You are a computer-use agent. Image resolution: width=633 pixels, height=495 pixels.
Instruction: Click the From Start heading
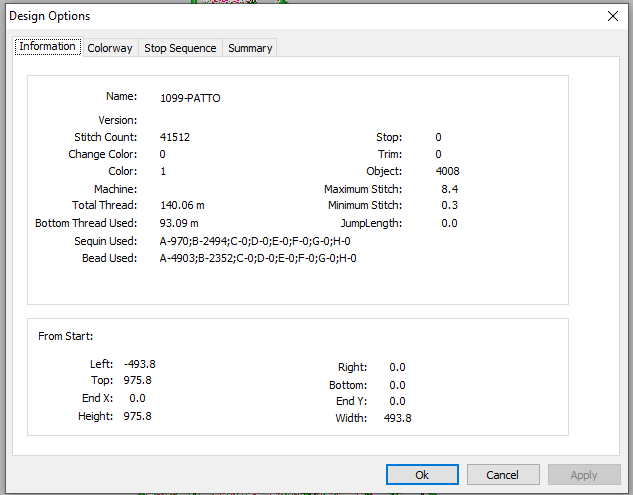[x=65, y=336]
